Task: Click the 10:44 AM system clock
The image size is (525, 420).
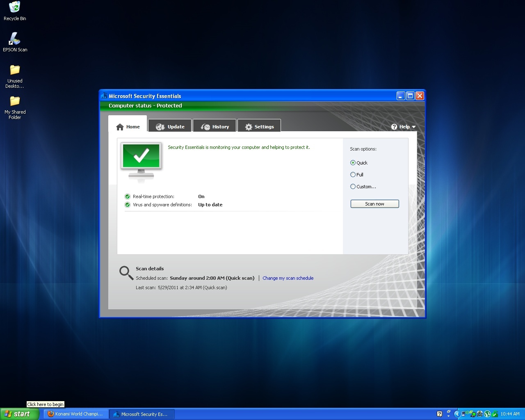Action: click(x=510, y=414)
